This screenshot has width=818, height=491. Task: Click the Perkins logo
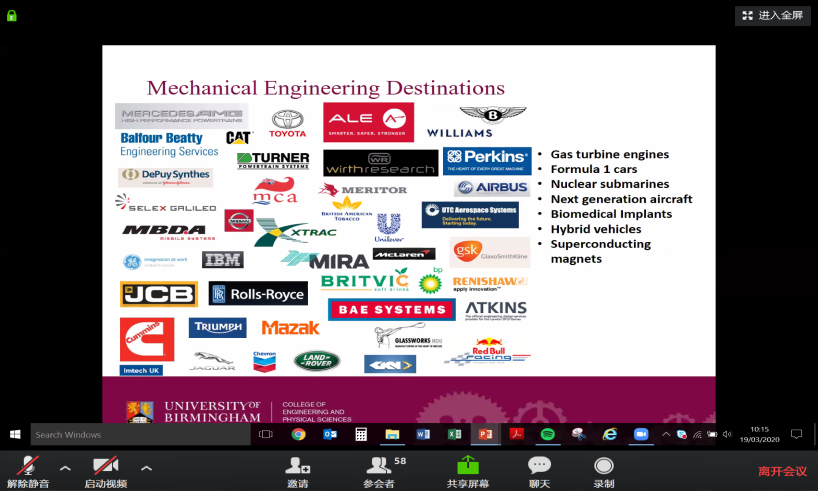click(487, 161)
